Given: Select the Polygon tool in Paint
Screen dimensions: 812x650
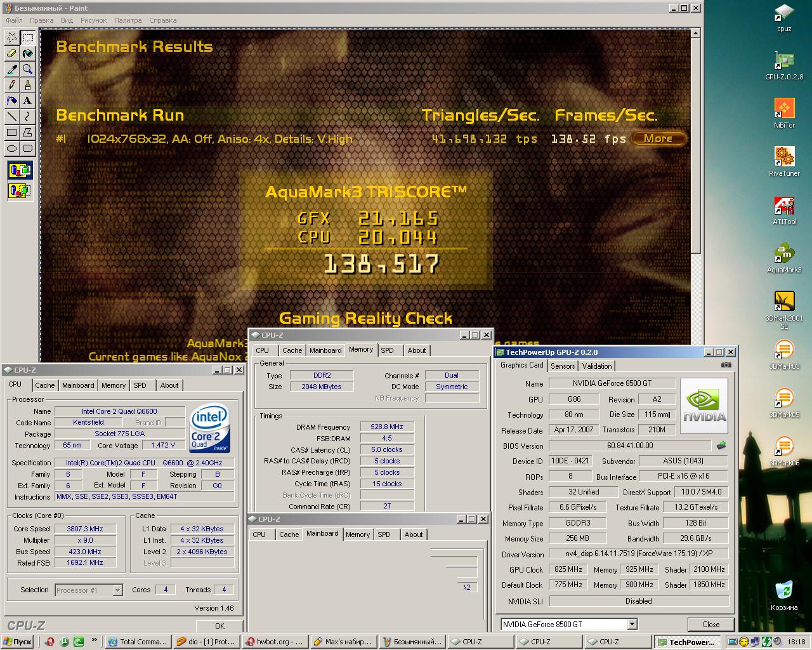Looking at the screenshot, I should click(27, 132).
